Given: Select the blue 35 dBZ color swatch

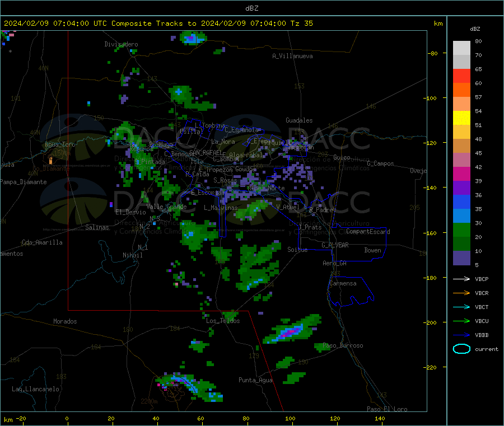Looking at the screenshot, I should [x=461, y=202].
